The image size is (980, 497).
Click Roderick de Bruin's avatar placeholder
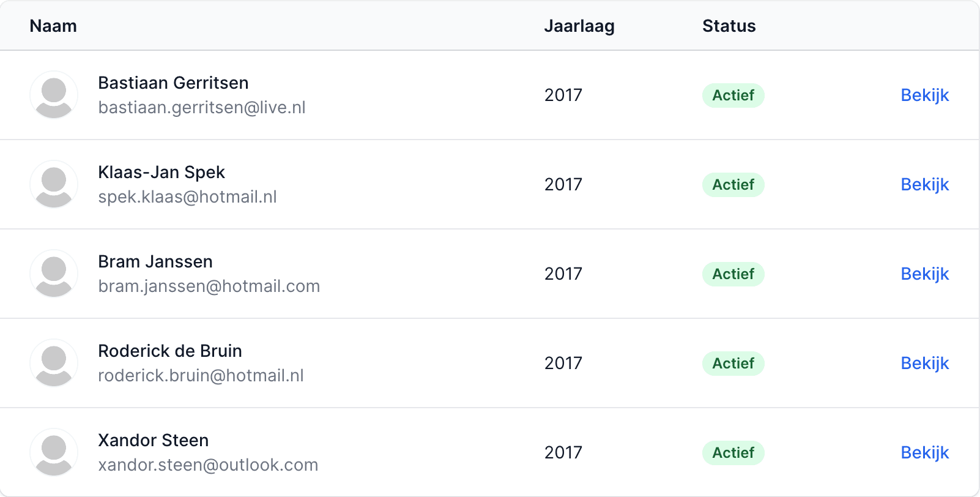coord(54,363)
